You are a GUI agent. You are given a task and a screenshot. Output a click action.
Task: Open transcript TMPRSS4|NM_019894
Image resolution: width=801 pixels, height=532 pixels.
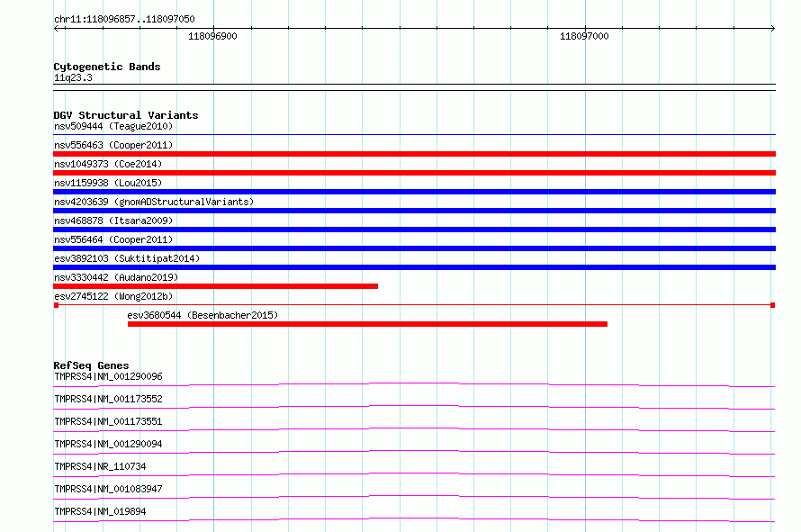[100, 511]
